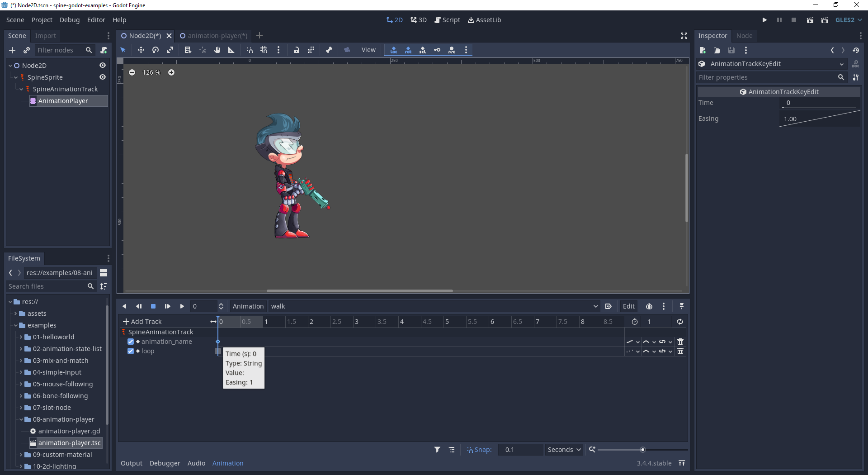Add a new node with plus icon
This screenshot has height=475, width=868.
12,50
